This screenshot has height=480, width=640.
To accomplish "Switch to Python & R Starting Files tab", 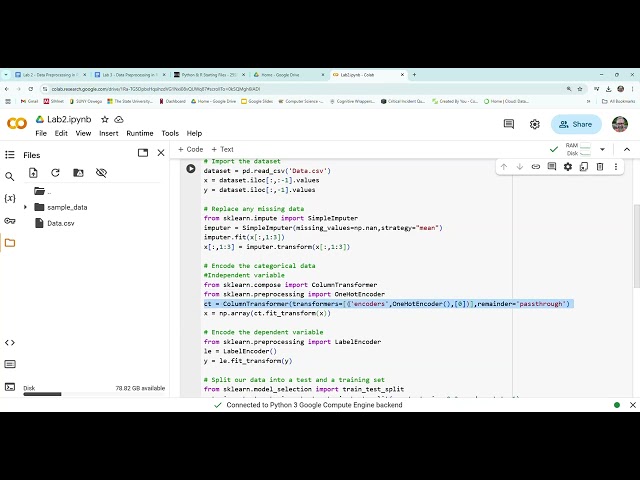I will pos(209,75).
